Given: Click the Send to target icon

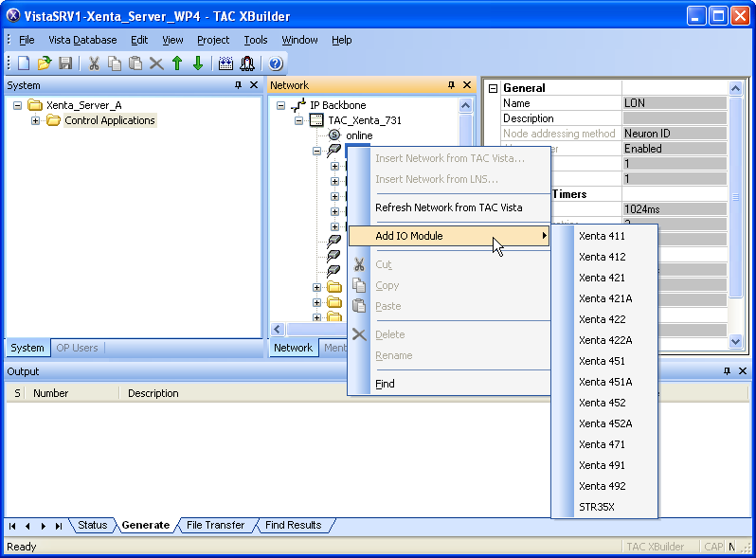Looking at the screenshot, I should point(247,63).
